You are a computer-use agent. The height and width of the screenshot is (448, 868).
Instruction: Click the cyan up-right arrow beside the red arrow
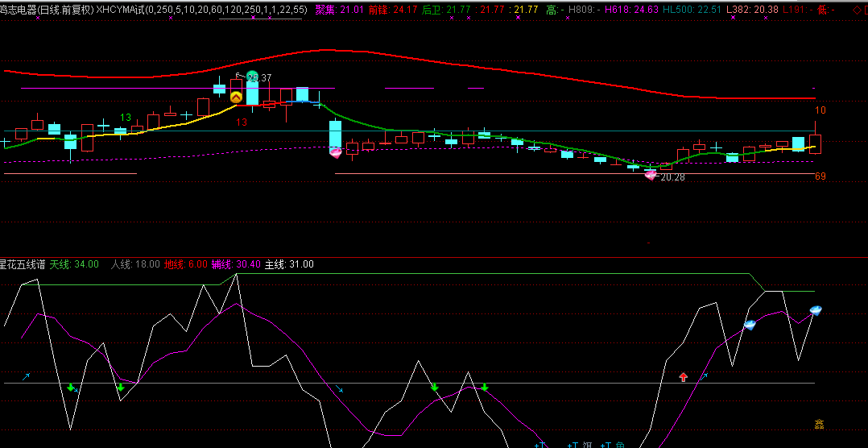[705, 377]
